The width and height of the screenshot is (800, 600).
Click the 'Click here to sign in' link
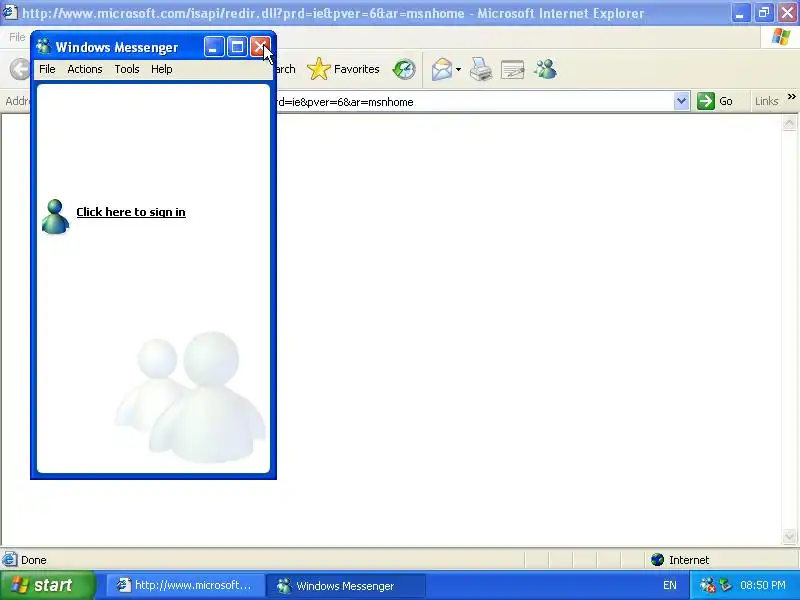click(131, 212)
